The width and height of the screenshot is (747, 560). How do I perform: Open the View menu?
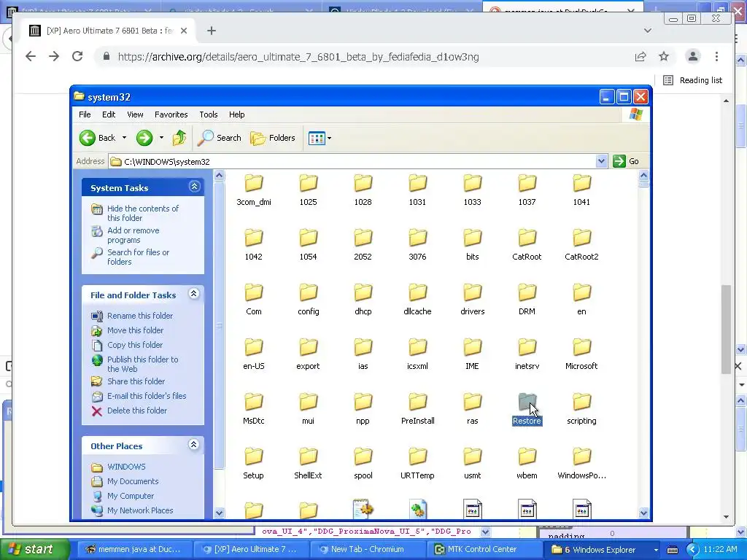(135, 114)
